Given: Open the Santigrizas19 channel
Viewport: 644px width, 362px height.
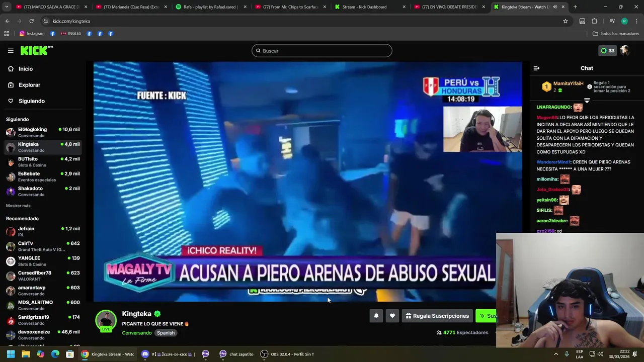Looking at the screenshot, I should click(43, 320).
